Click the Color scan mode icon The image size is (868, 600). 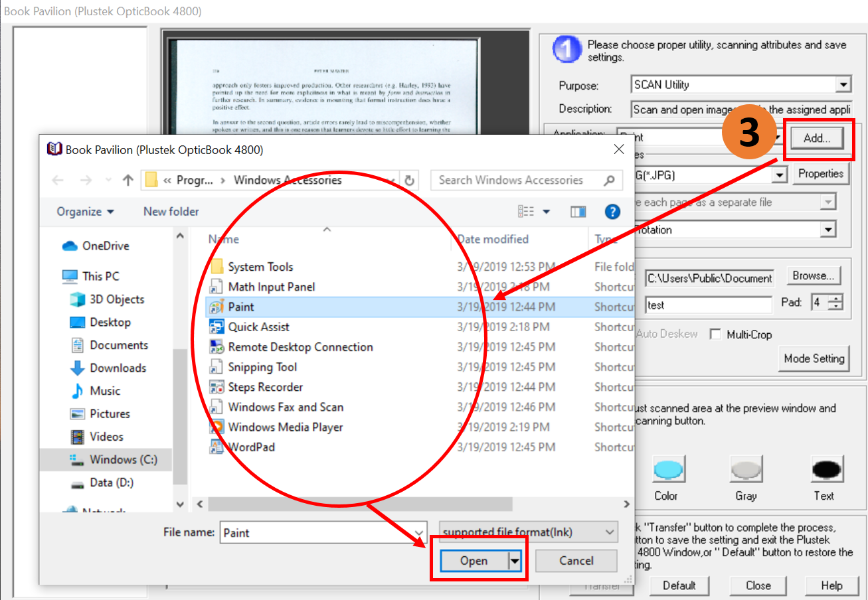pyautogui.click(x=668, y=470)
